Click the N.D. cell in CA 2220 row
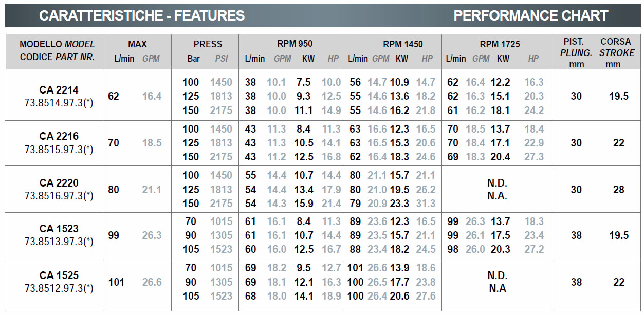The image size is (644, 314). 497,182
